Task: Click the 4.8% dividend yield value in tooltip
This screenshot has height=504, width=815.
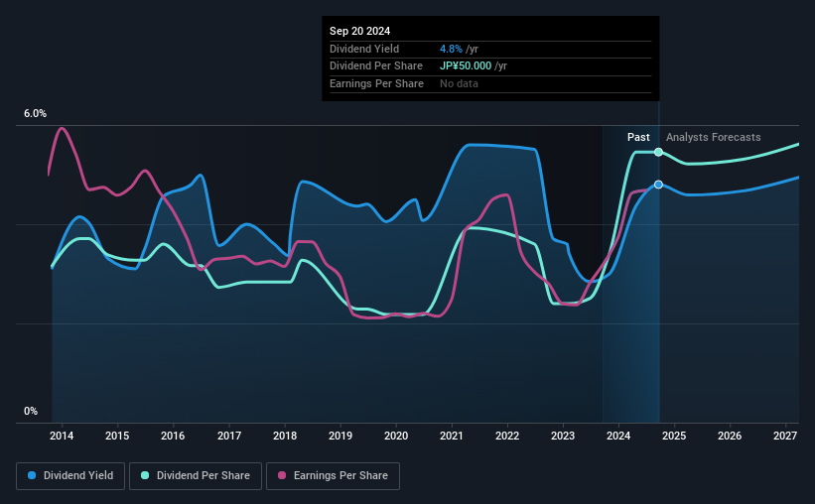Action: pyautogui.click(x=451, y=49)
